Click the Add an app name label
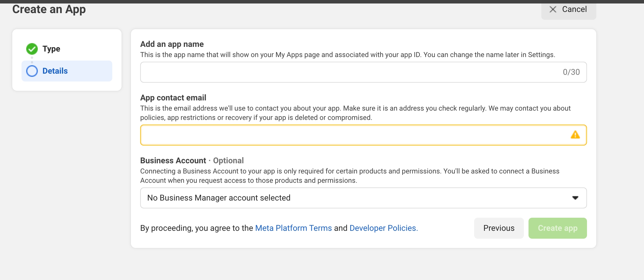 [x=172, y=44]
